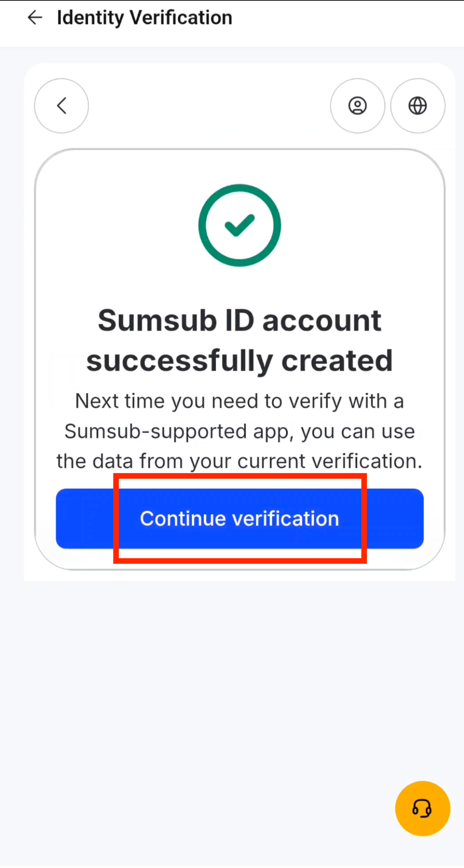This screenshot has height=868, width=464.
Task: Open the success confirmation card
Action: point(239,356)
